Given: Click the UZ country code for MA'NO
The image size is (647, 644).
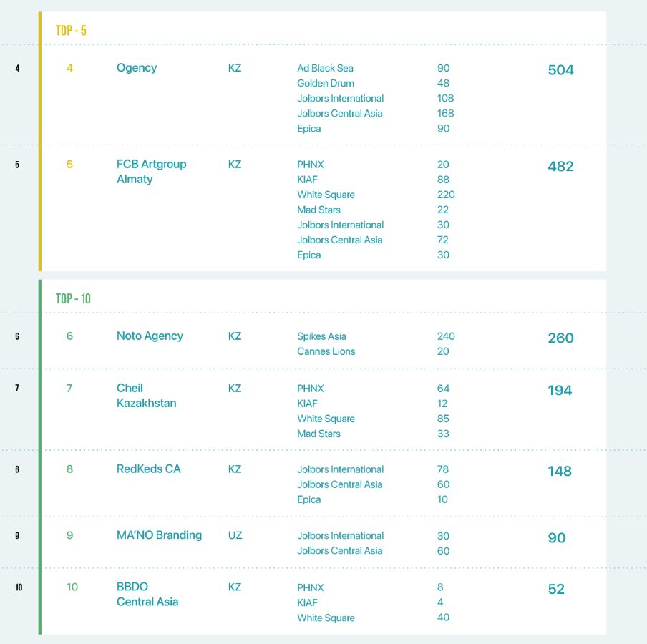Looking at the screenshot, I should pos(235,535).
